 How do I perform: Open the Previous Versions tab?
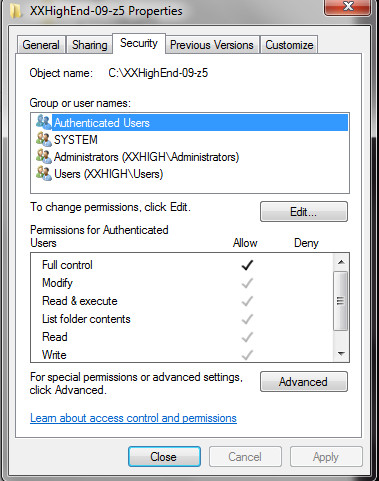[212, 45]
